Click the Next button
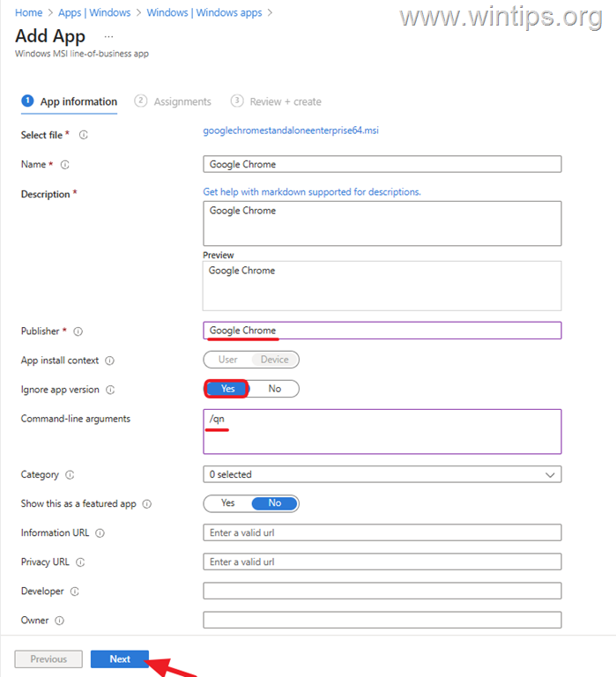616x677 pixels. (120, 659)
